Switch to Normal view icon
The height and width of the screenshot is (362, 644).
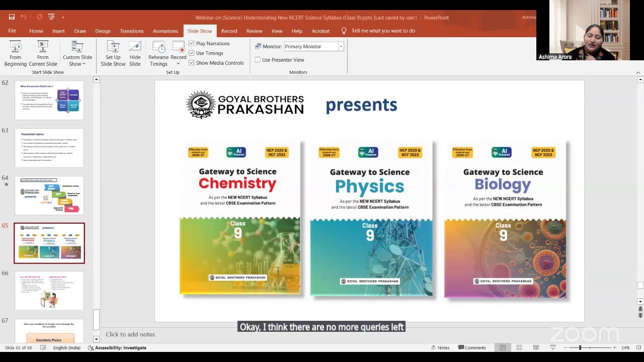click(502, 348)
